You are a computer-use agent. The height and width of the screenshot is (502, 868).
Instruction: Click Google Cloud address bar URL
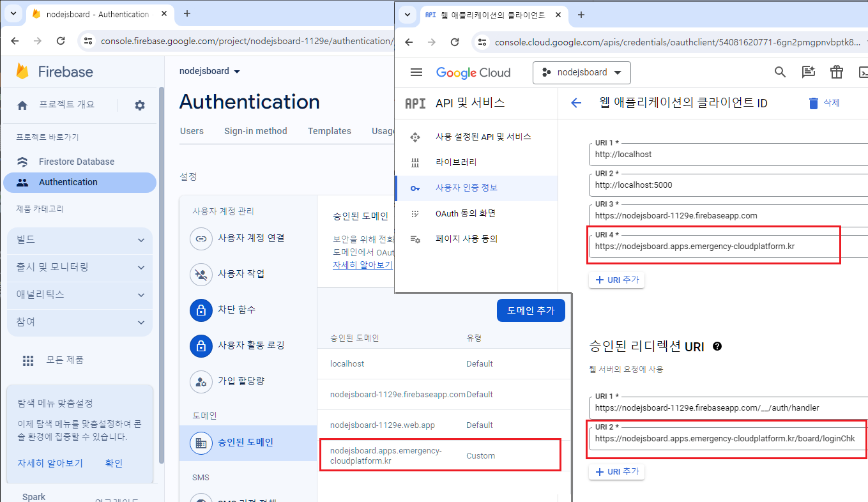coord(678,42)
